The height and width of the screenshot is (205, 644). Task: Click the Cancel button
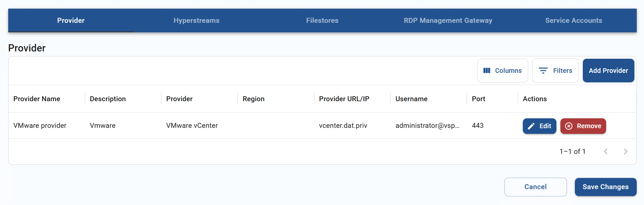[x=535, y=187]
